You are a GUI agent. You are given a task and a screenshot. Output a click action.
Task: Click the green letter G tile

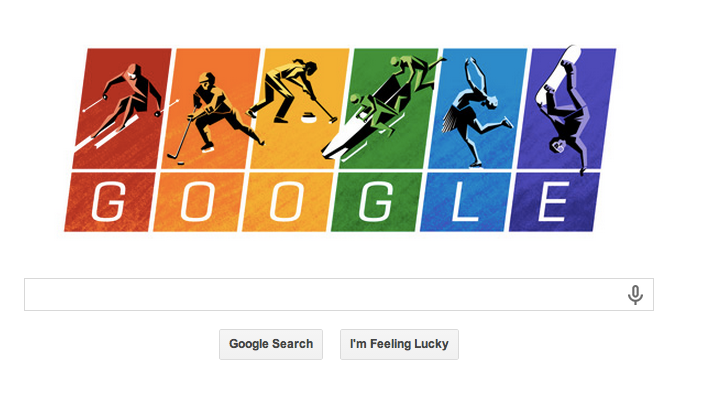click(x=376, y=202)
